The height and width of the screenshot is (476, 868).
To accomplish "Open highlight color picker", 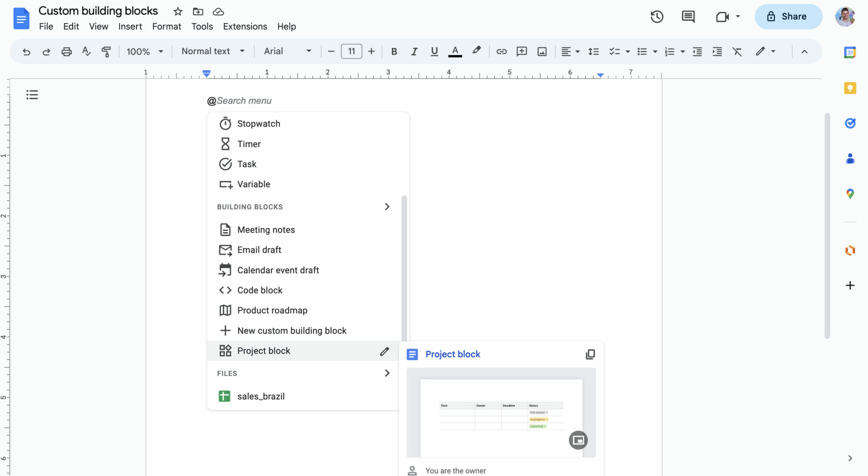I will [476, 51].
